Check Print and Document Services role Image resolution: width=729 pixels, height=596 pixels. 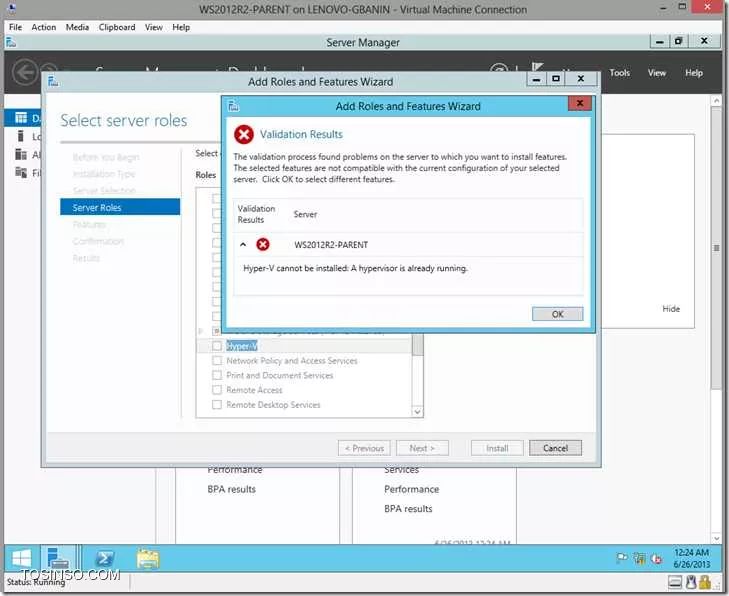pyautogui.click(x=216, y=375)
